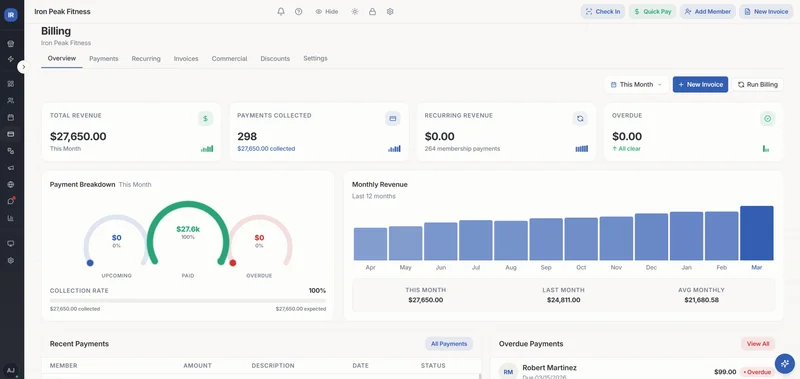This screenshot has width=800, height=379.
Task: Click the Mar bar in revenue chart
Action: [x=757, y=233]
